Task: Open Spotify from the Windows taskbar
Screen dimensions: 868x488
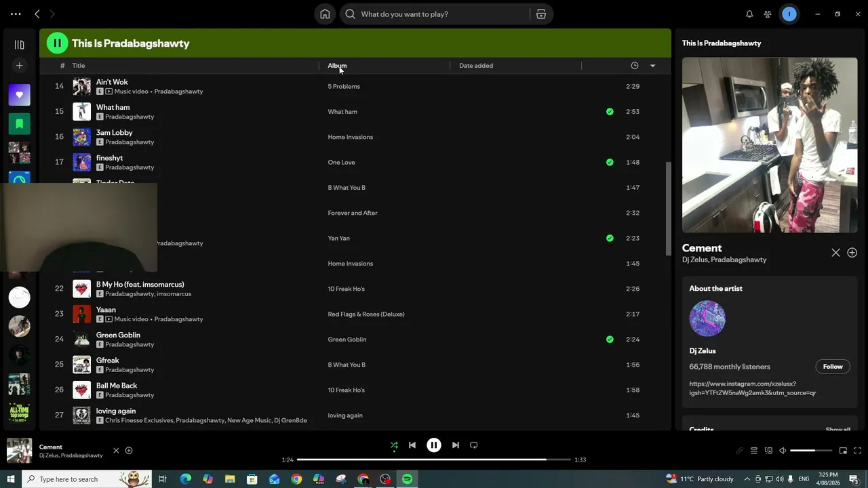Action: pos(407,479)
